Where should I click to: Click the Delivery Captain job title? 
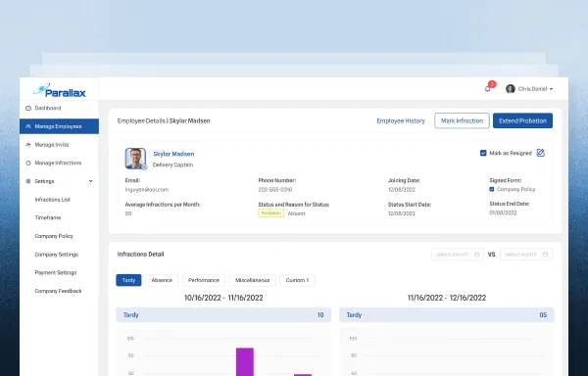click(172, 164)
